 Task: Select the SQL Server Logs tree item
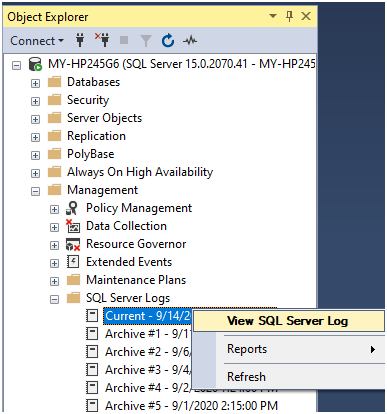128,298
